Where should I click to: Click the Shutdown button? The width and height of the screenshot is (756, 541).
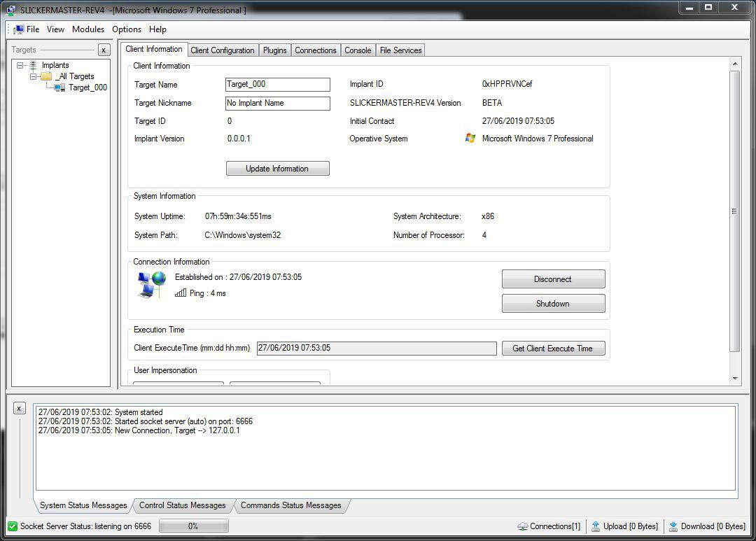[x=554, y=304]
